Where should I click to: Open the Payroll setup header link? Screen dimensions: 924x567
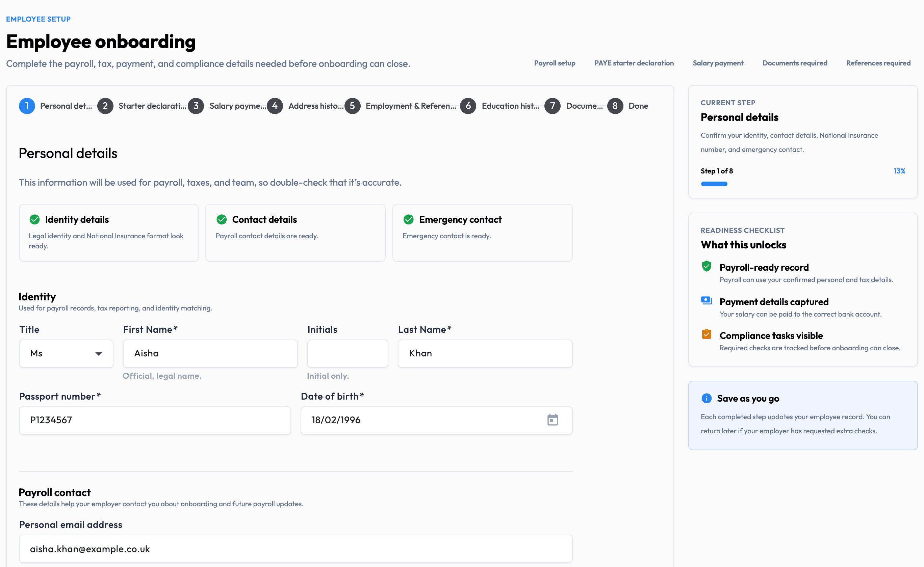tap(555, 63)
